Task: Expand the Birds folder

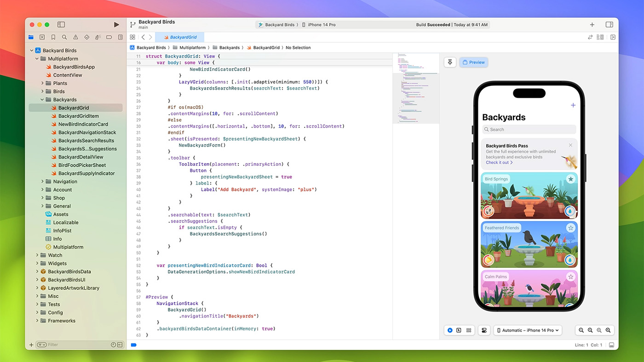Action: tap(42, 91)
